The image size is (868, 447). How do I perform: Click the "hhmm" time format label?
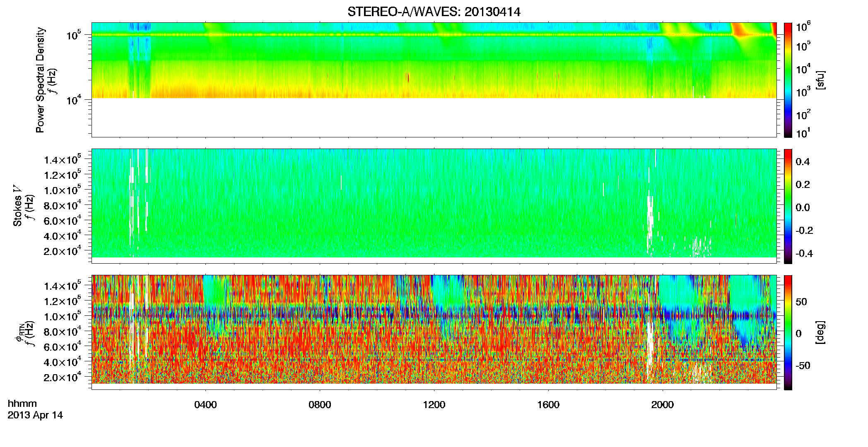[x=22, y=404]
